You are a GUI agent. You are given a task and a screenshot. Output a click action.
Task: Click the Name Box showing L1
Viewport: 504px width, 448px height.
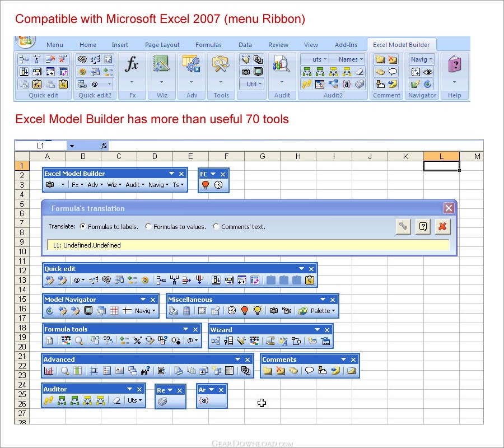(40, 146)
